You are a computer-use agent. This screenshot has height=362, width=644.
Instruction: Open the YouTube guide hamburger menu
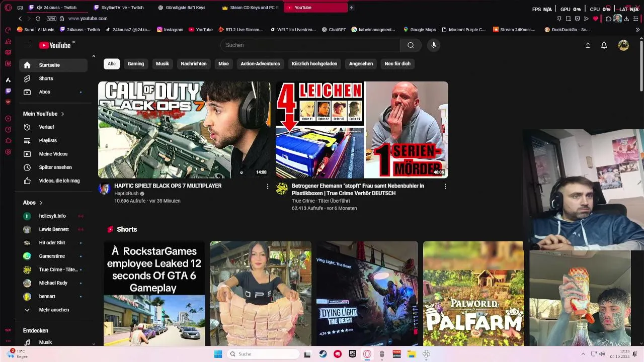27,45
